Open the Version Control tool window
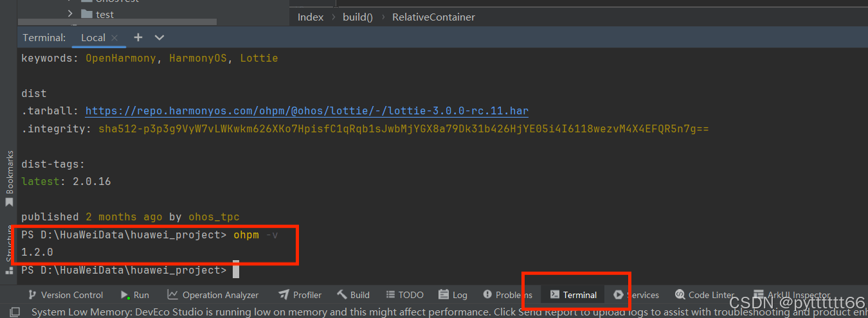 coord(65,295)
